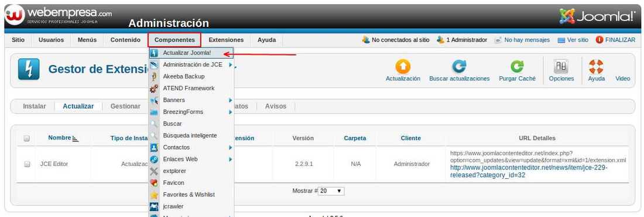Click the Gestor de Extensiones lightning icon
Viewport: 644px width, 217px height.
[x=29, y=69]
